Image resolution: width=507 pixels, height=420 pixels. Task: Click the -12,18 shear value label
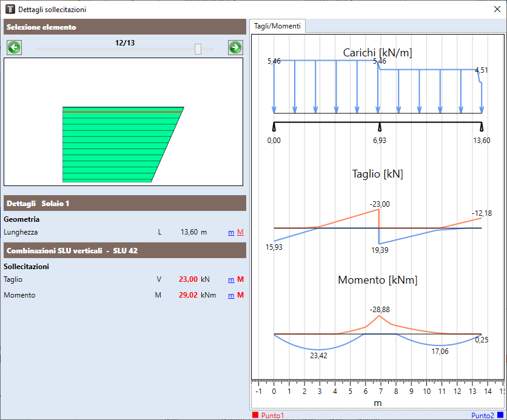(482, 213)
